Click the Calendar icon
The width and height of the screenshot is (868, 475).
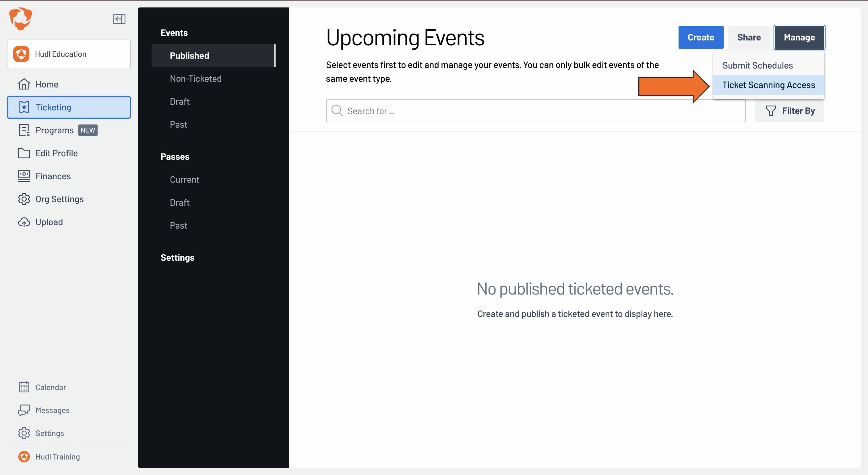coord(24,387)
